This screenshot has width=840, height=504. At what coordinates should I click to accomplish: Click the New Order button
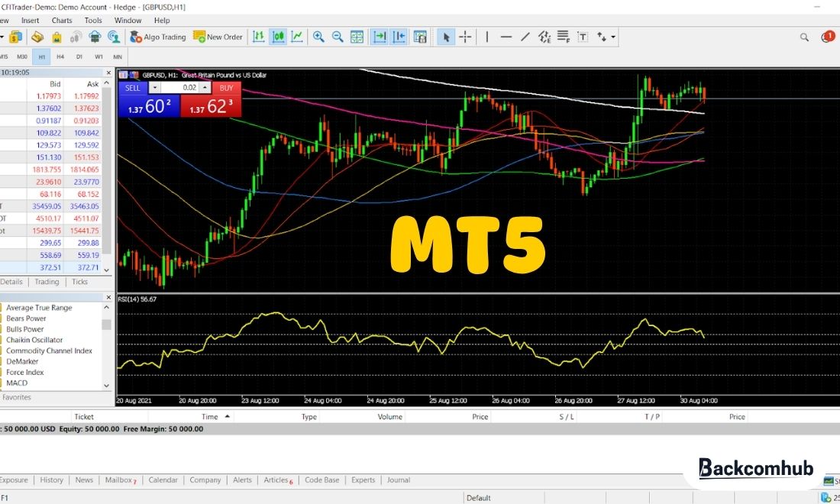coord(218,37)
